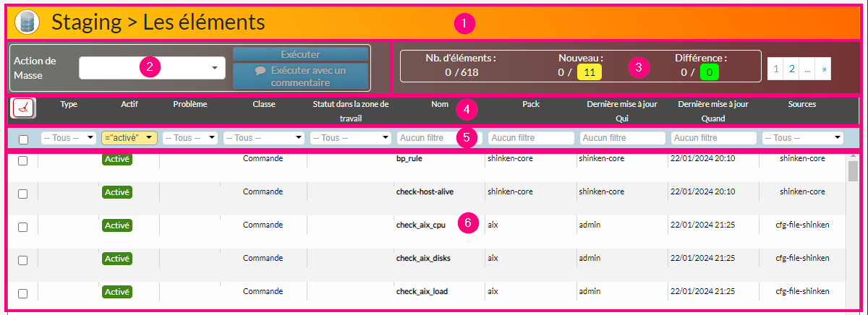
Task: Go to next page with » arrow
Action: tap(825, 69)
